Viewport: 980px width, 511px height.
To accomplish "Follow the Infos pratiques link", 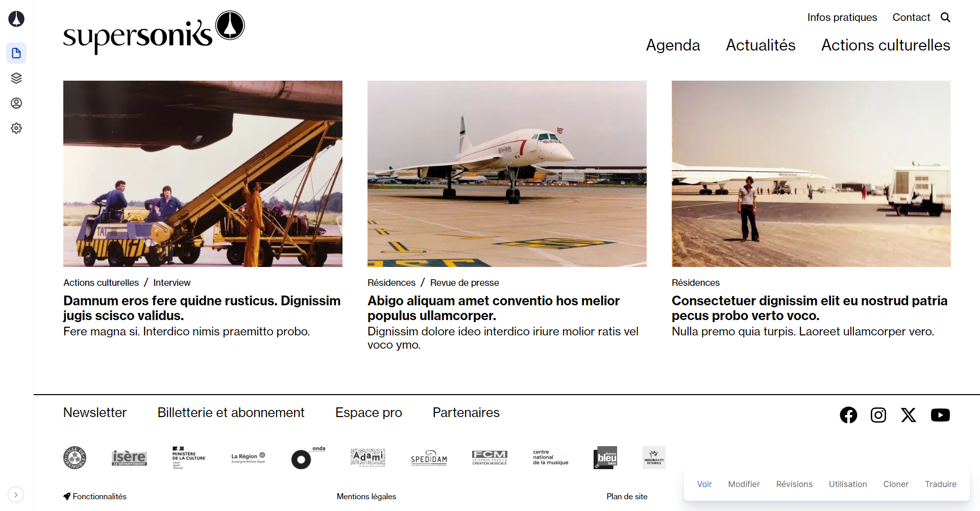I will click(x=842, y=17).
